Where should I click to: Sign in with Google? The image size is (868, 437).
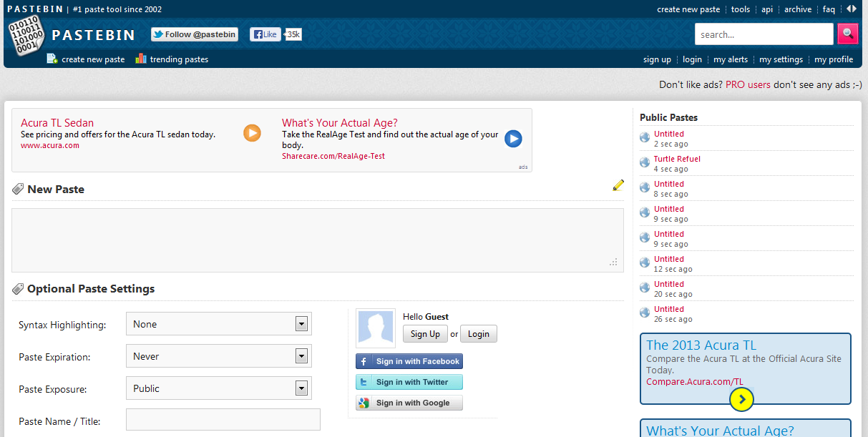click(409, 403)
